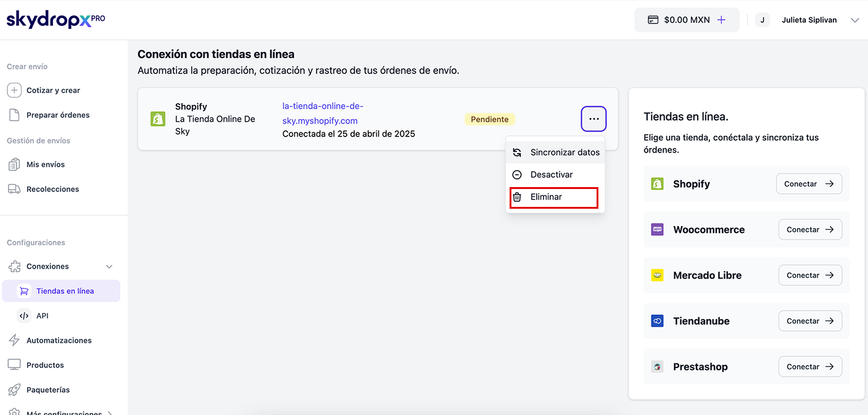Choose Eliminar from the dropdown menu

pyautogui.click(x=554, y=197)
